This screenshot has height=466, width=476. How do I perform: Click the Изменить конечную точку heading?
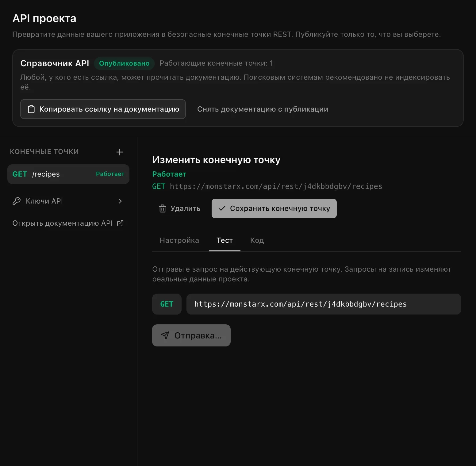click(x=217, y=160)
